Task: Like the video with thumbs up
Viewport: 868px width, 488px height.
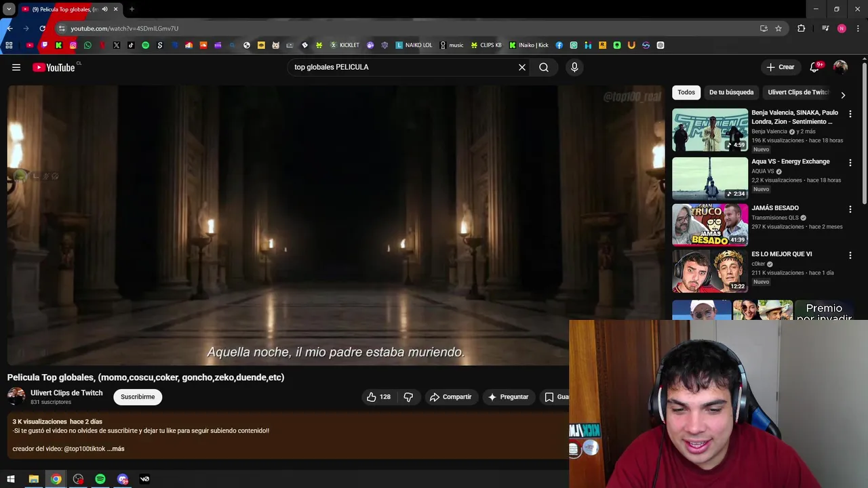Action: pyautogui.click(x=378, y=397)
